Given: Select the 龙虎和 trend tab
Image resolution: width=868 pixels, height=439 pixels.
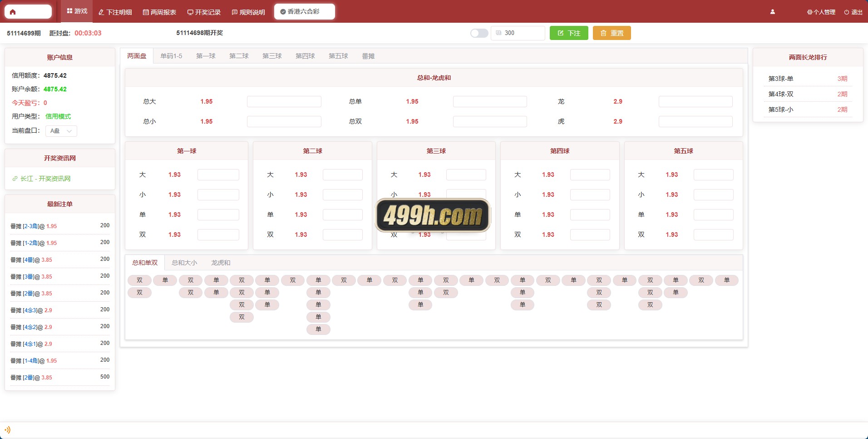Looking at the screenshot, I should coord(221,263).
